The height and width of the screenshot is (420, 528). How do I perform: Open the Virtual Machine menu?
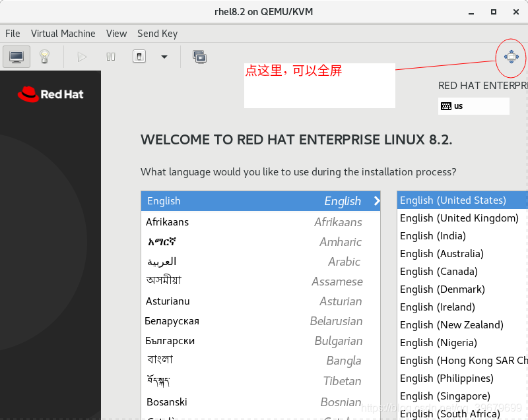click(63, 34)
